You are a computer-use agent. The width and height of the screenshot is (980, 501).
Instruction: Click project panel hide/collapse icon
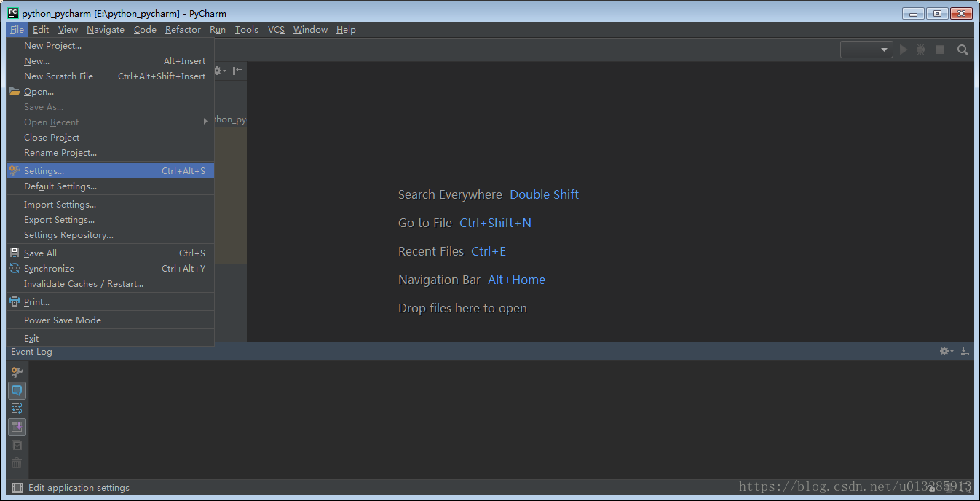(x=237, y=71)
